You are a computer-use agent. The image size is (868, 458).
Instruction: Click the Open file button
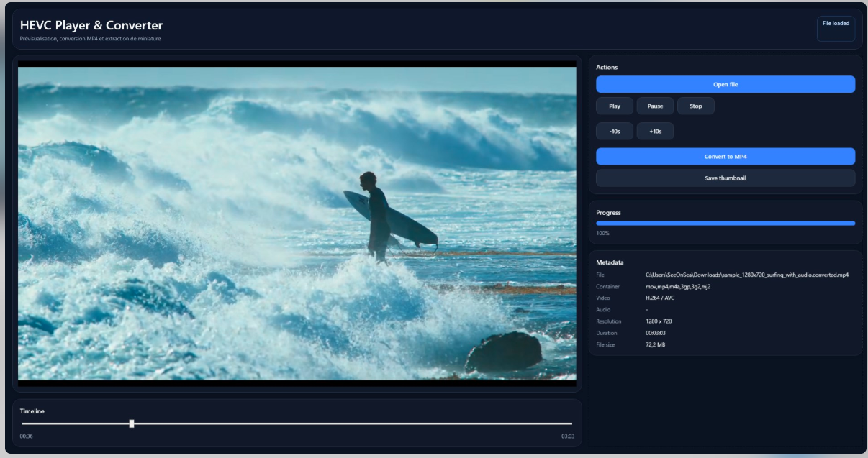[x=725, y=84]
